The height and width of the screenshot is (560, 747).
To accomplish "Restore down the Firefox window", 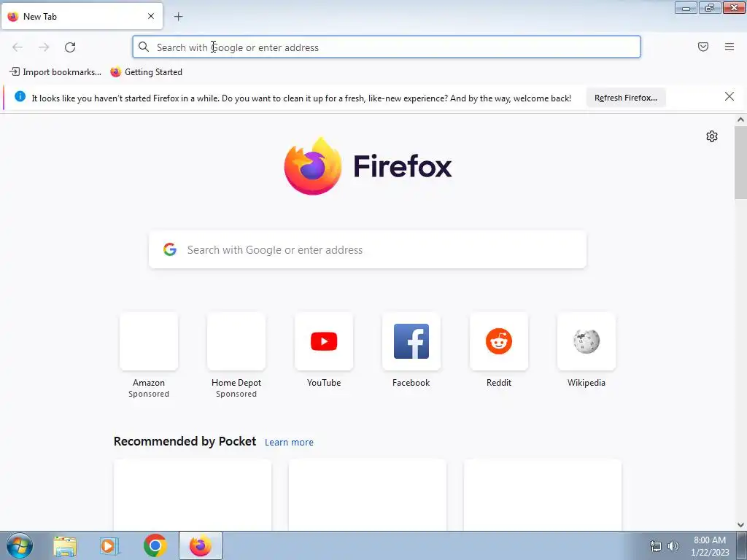I will 710,8.
